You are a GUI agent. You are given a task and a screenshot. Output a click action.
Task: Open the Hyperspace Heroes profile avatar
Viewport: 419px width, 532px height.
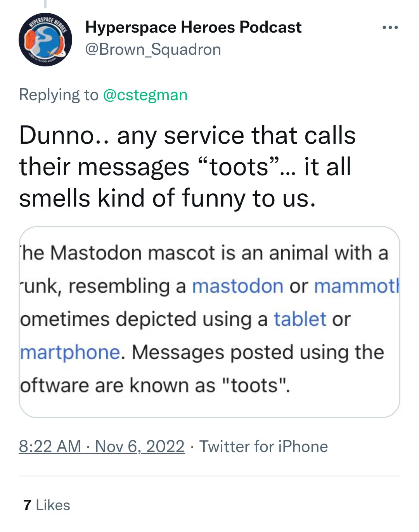tap(45, 39)
